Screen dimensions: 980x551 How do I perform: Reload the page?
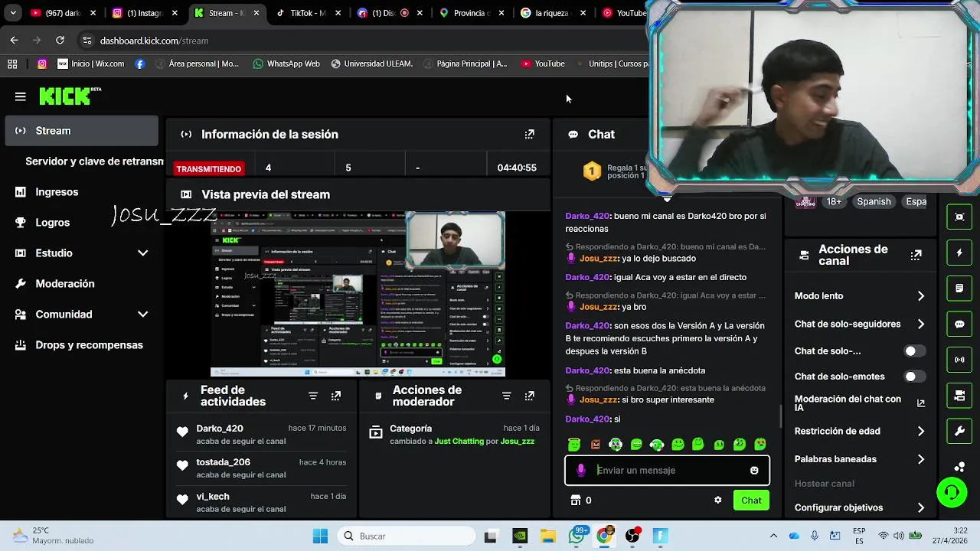coord(60,41)
